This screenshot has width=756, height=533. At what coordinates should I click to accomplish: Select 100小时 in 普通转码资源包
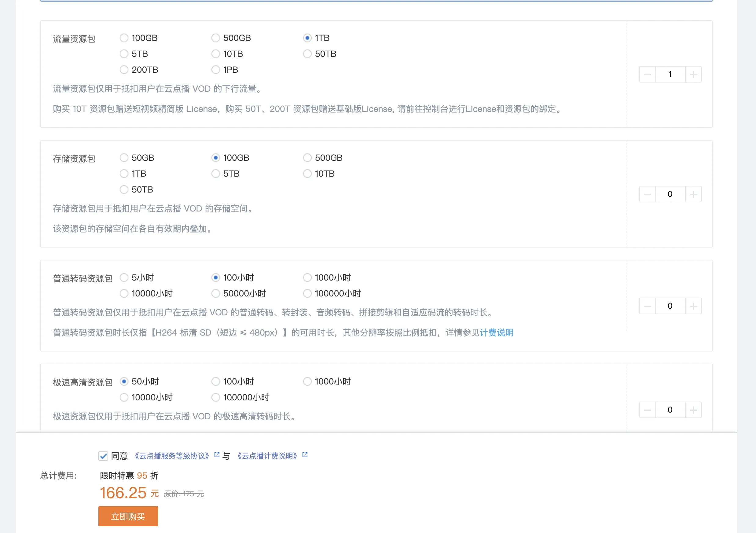[215, 278]
